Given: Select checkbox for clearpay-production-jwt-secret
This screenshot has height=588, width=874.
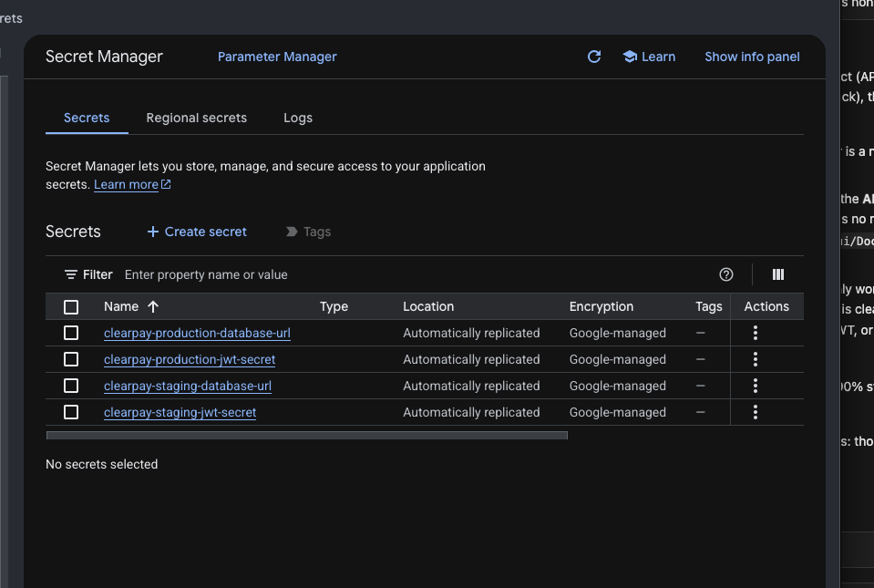Looking at the screenshot, I should 71,359.
